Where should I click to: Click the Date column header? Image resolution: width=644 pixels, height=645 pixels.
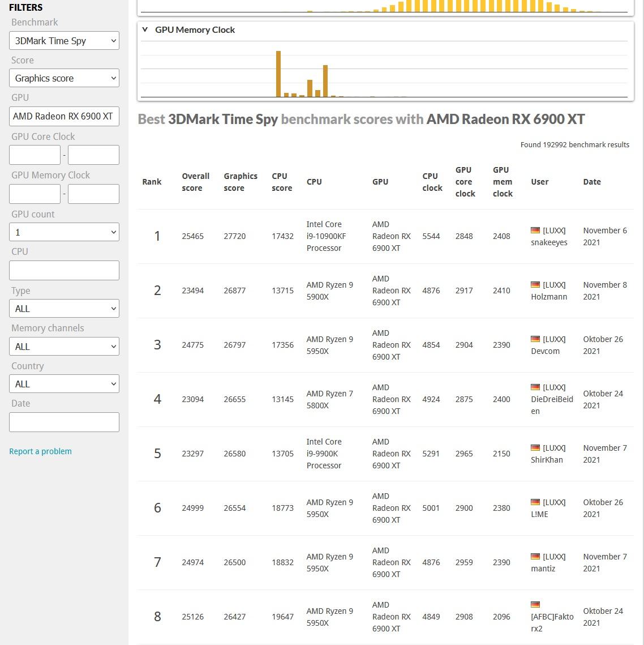592,182
